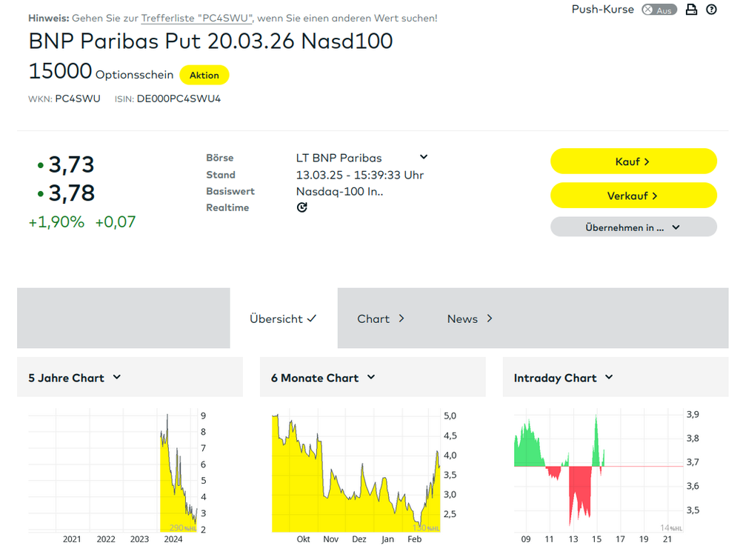Open the Chart tab
The image size is (740, 560).
(x=381, y=319)
